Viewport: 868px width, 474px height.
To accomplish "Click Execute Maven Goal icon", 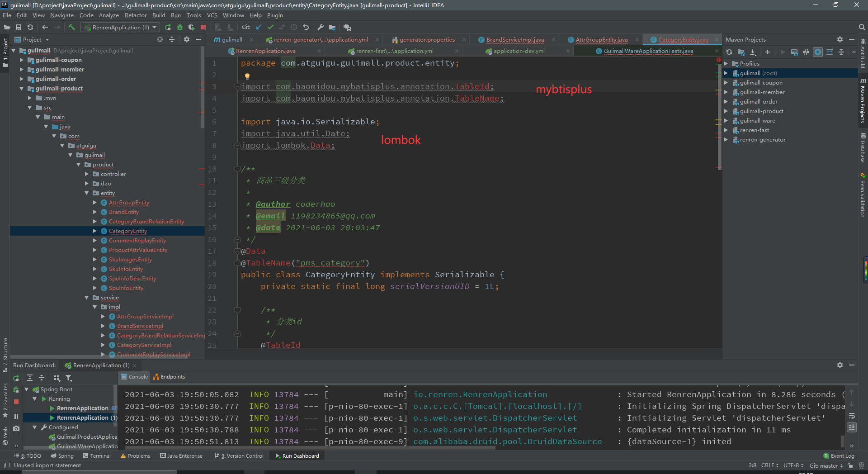I will pos(794,52).
